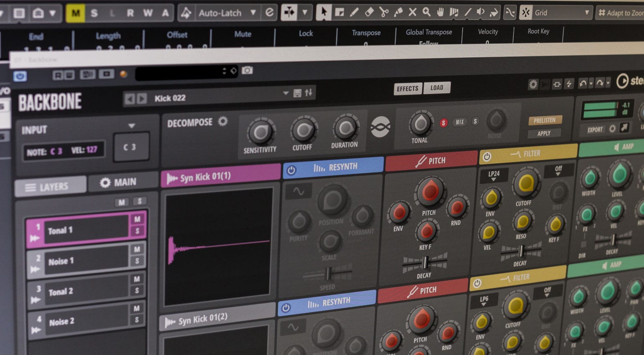Select the Play speaker tool
The image size is (644, 355).
coord(480,12)
